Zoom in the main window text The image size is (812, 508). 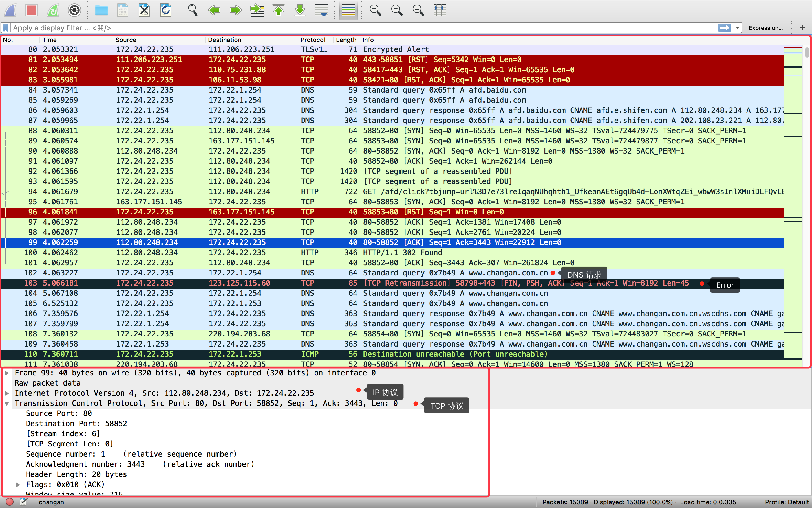click(375, 10)
